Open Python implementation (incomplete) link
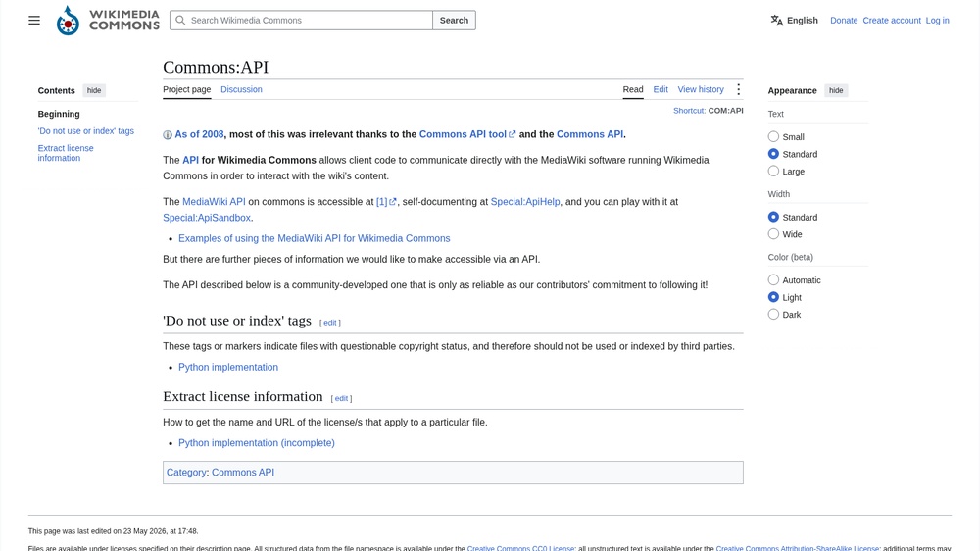Screen dimensions: 980x551 [256, 443]
